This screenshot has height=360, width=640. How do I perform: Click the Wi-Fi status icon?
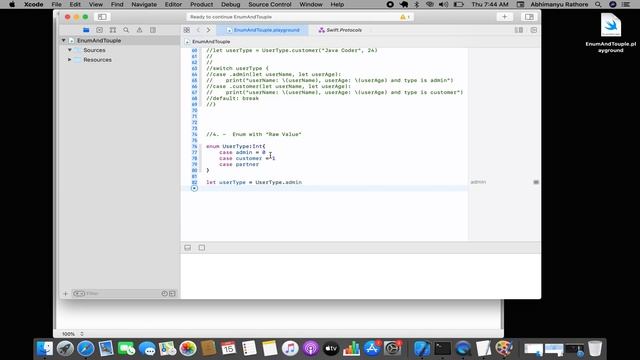(430, 4)
